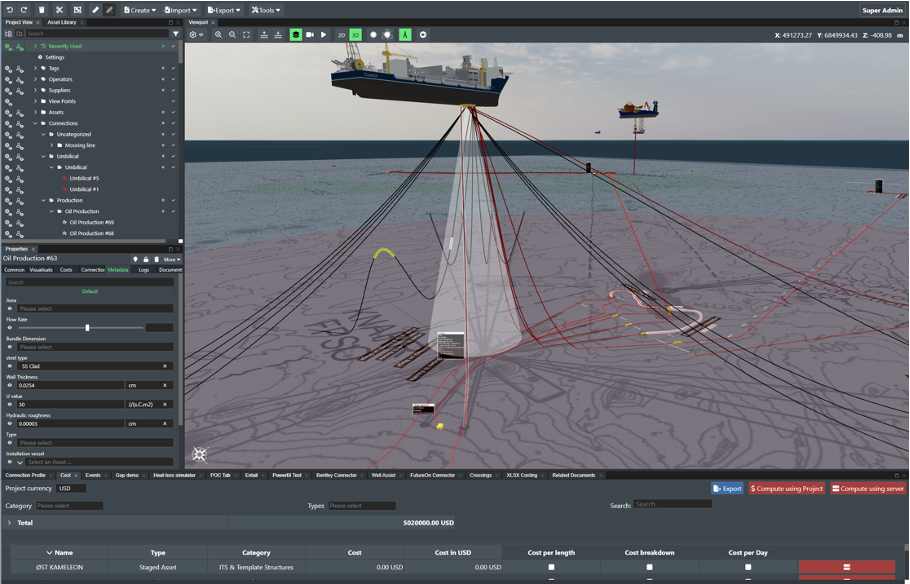The height and width of the screenshot is (584, 910).
Task: Open the Heat-loss simulator tab
Action: [x=174, y=475]
